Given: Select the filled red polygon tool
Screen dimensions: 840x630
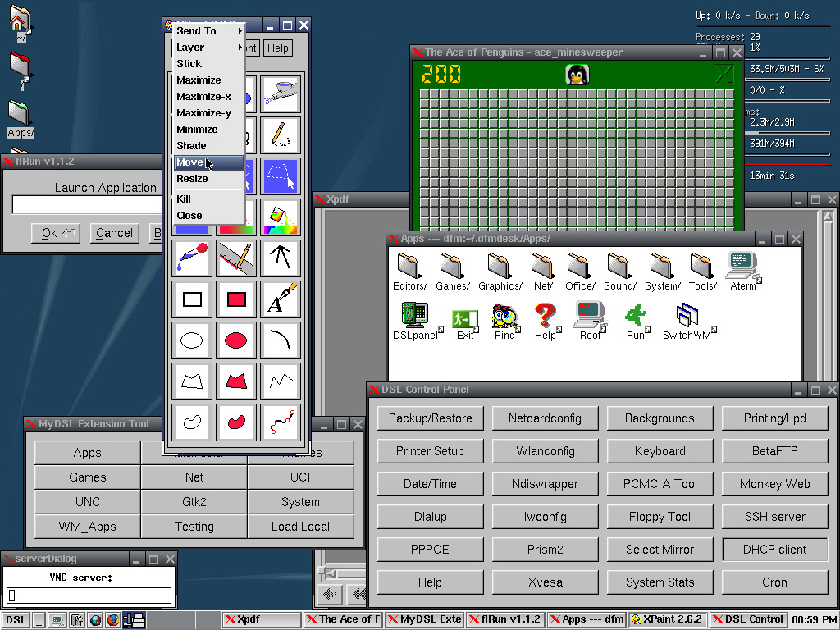Looking at the screenshot, I should pos(236,381).
